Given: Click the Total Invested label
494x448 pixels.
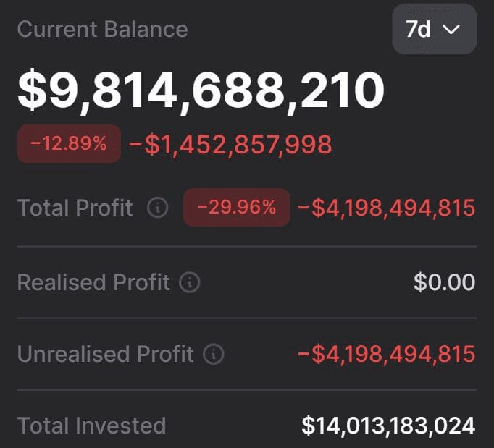Looking at the screenshot, I should coord(91,426).
